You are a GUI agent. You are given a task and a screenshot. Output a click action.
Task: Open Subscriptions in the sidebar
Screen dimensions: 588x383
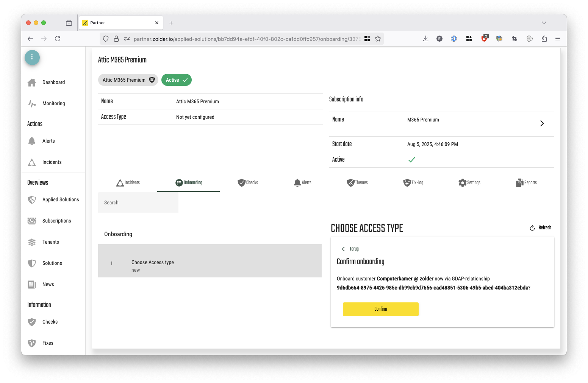56,221
